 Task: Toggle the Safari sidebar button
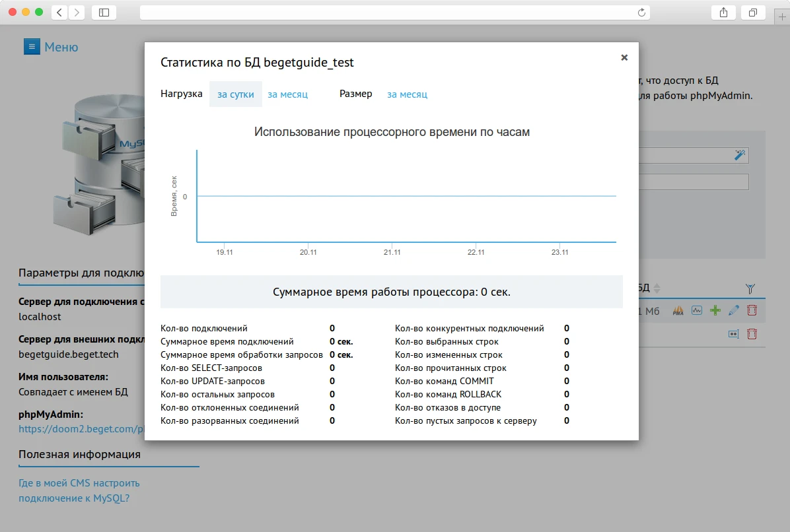tap(104, 13)
